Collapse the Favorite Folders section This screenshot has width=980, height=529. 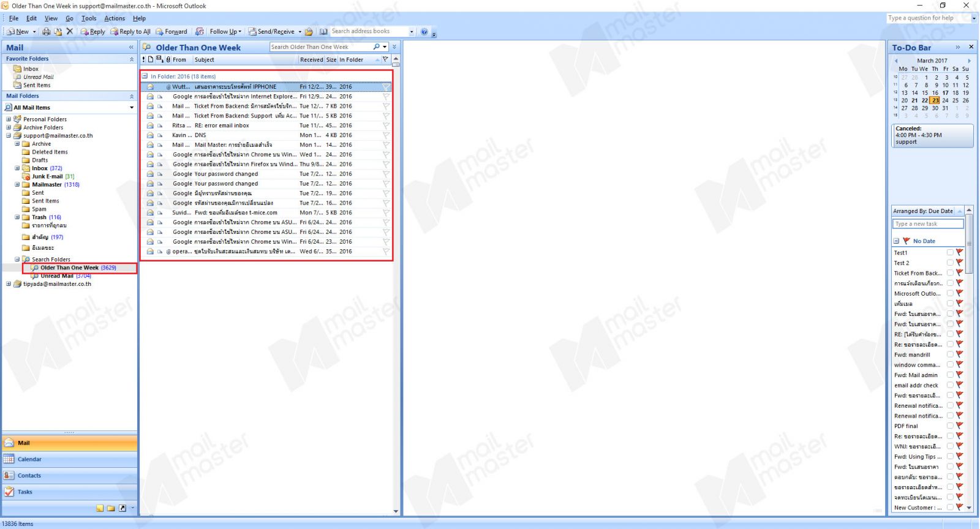[132, 59]
